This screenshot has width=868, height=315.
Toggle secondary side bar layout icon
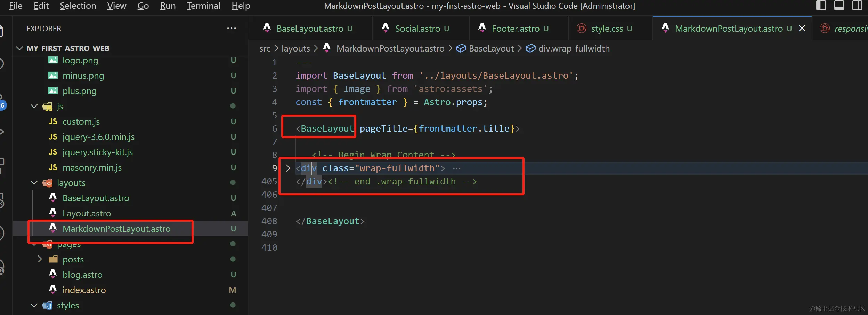[x=857, y=6]
